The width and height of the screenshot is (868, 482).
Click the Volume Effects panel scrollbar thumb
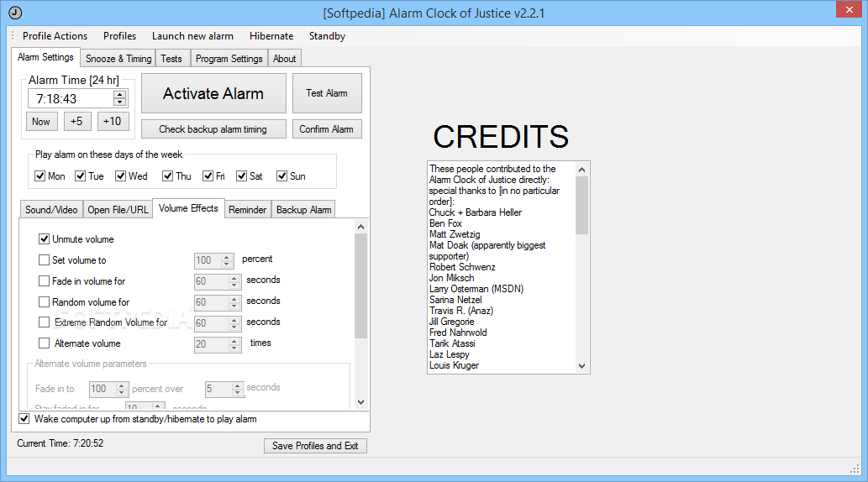(x=361, y=286)
